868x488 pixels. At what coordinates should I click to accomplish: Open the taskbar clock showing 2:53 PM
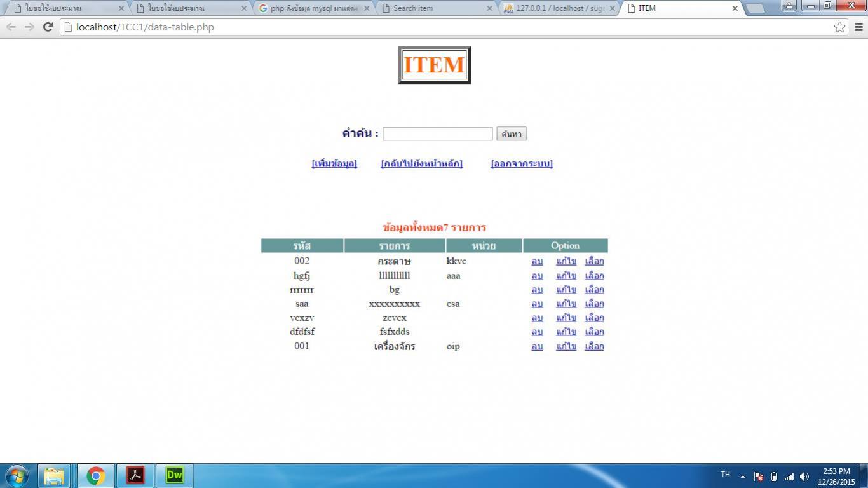point(836,476)
